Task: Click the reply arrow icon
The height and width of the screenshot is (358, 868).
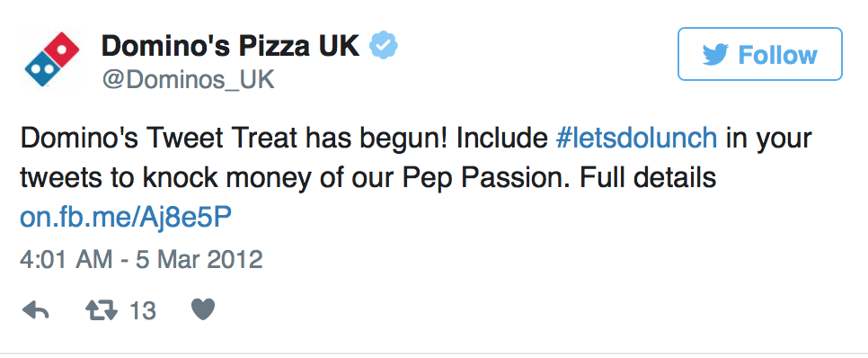Action: (x=36, y=310)
